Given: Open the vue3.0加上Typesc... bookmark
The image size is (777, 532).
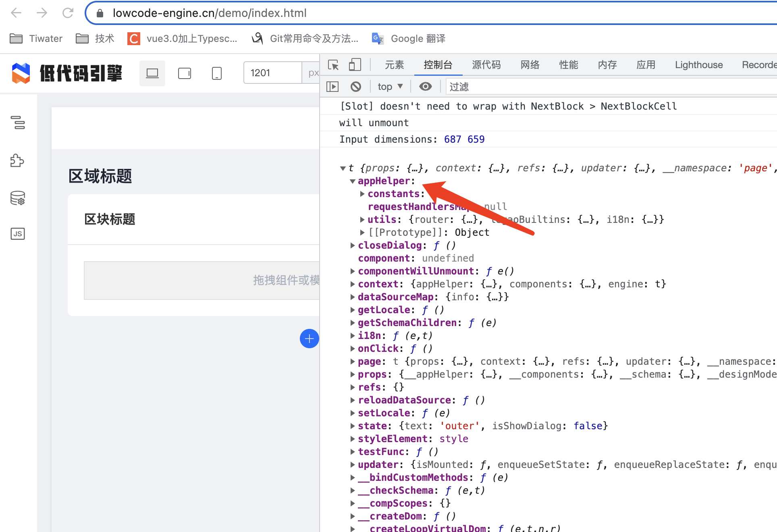Looking at the screenshot, I should (182, 39).
